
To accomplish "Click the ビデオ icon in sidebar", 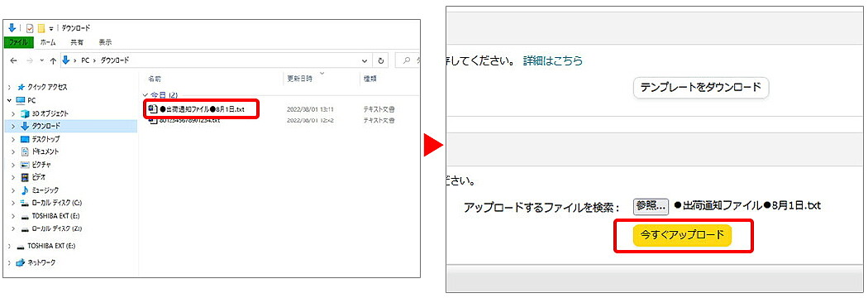I will [x=25, y=177].
